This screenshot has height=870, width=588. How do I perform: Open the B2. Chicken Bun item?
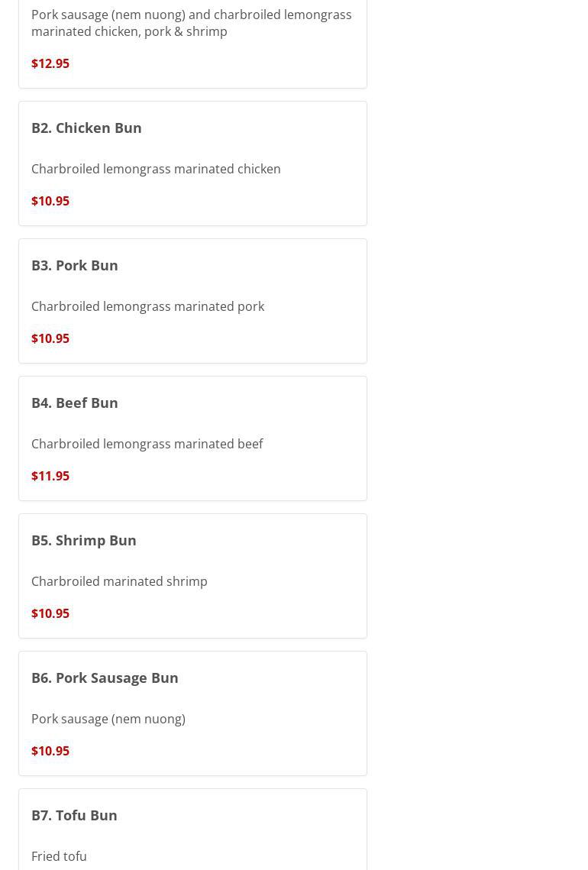[86, 128]
